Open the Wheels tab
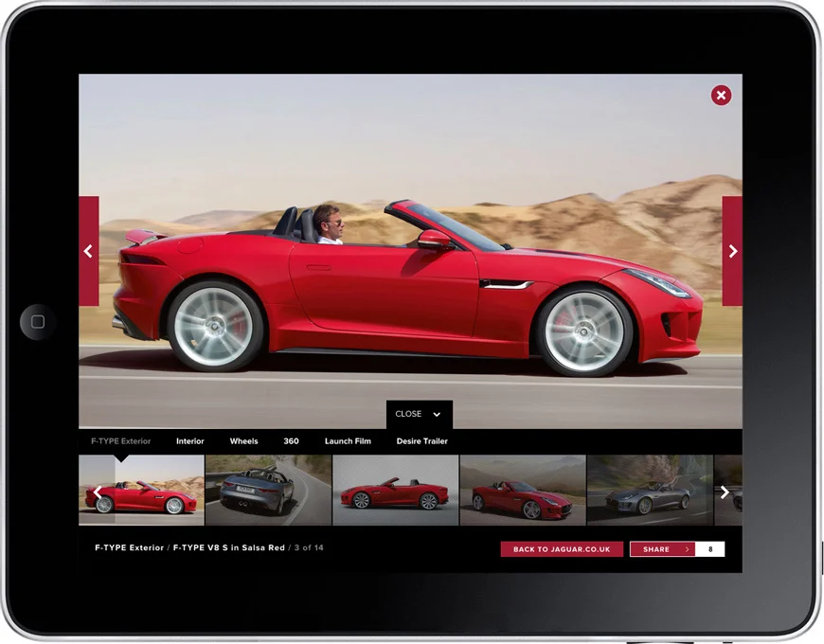The image size is (824, 644). pos(243,441)
